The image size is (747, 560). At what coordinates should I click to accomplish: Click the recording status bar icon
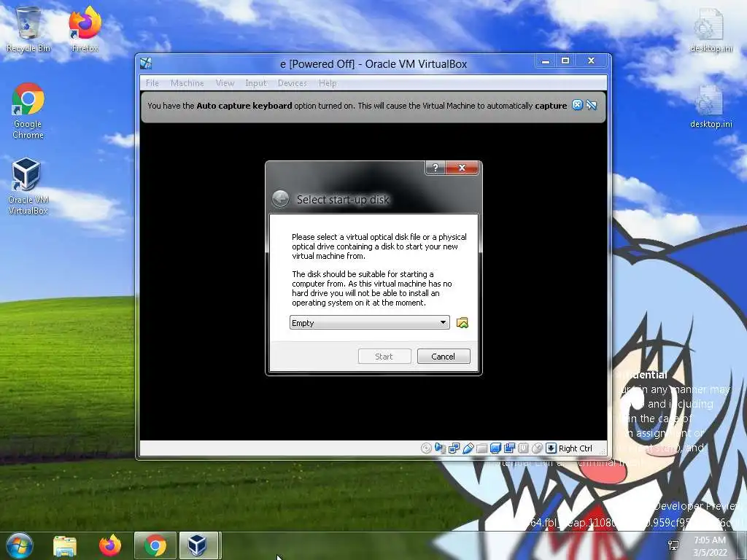tap(509, 448)
